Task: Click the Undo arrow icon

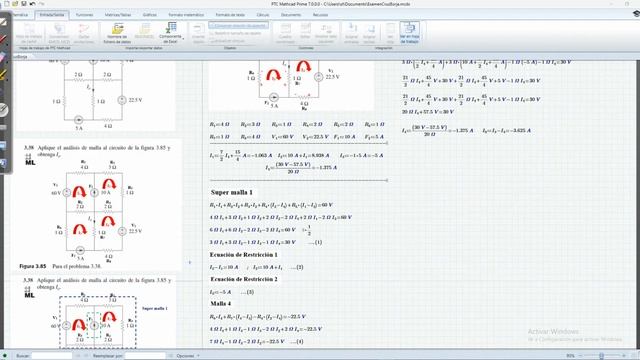Action: (32, 4)
